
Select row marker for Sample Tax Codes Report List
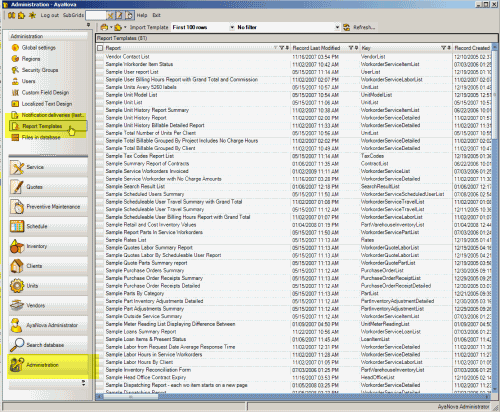click(100, 156)
